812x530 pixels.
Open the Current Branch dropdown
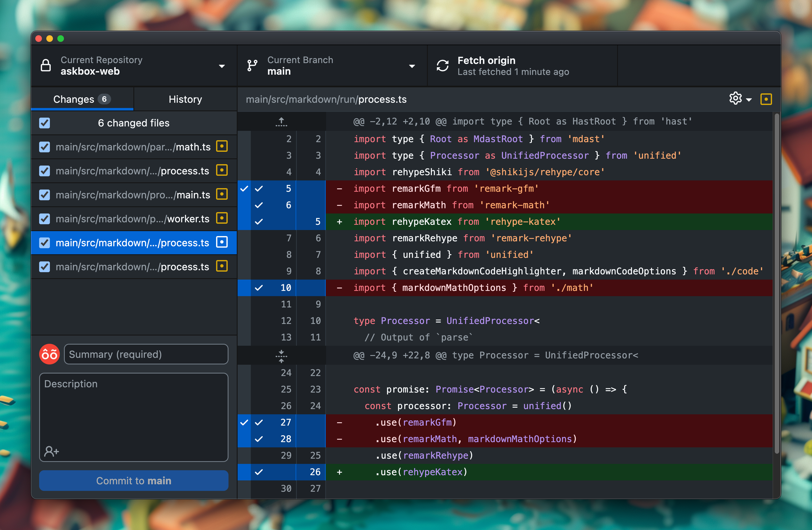pos(332,66)
